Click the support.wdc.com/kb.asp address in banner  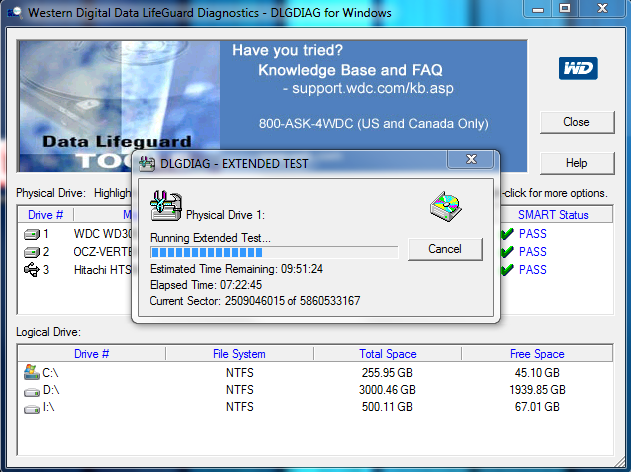[x=373, y=88]
